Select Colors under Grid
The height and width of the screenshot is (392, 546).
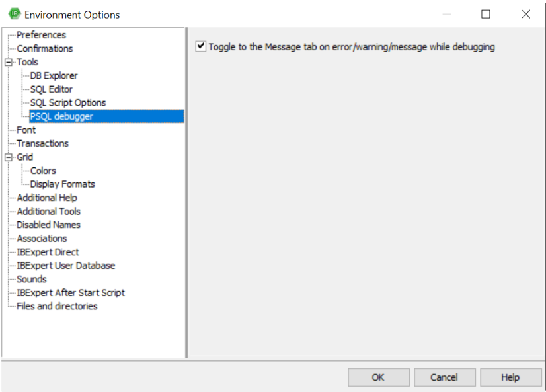click(43, 171)
